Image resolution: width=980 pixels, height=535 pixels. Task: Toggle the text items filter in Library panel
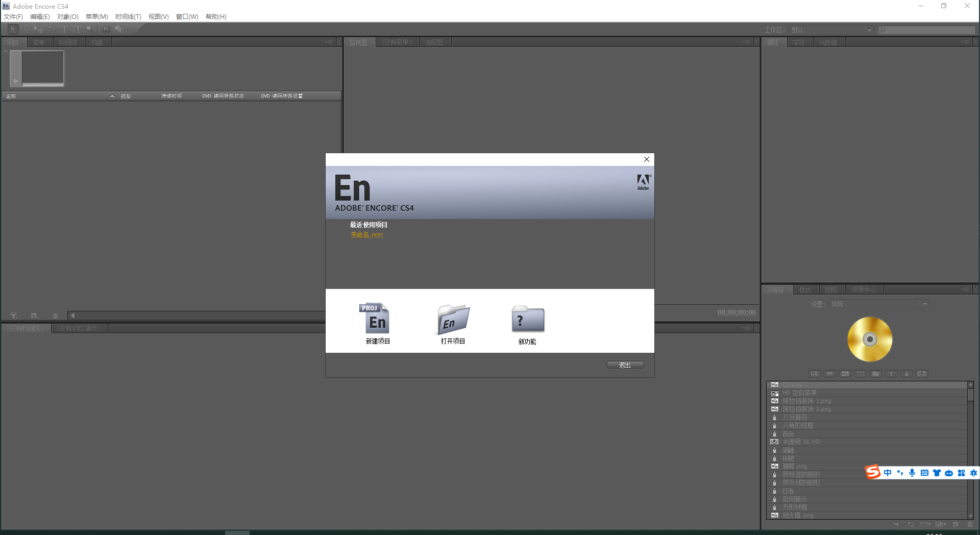coord(891,374)
